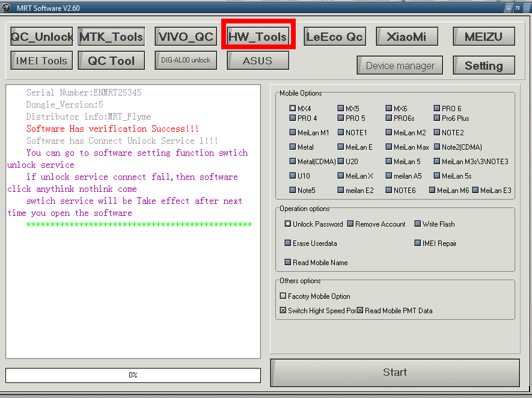The width and height of the screenshot is (532, 398).
Task: Select the MeiLan M2 checkbox
Action: coord(389,132)
